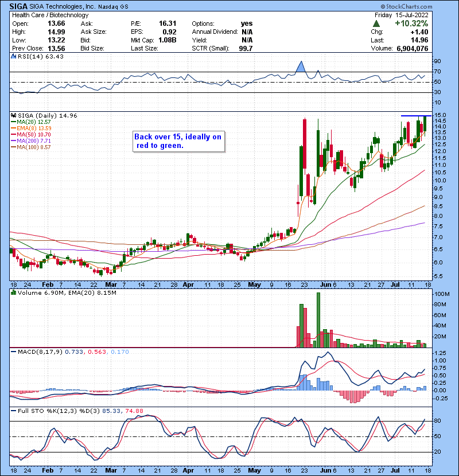
Task: Click the RSI value 63.43
Action: point(53,56)
